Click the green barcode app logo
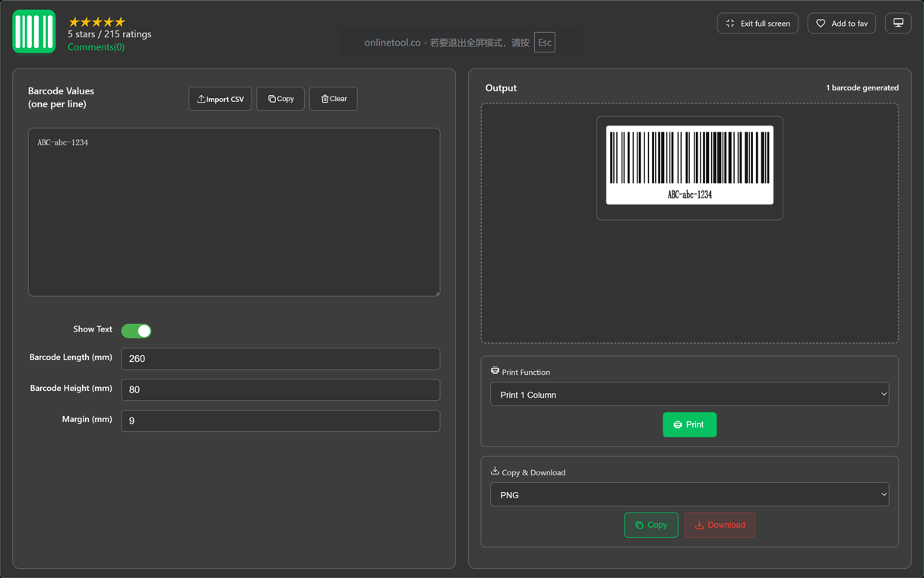The width and height of the screenshot is (924, 578). click(34, 32)
